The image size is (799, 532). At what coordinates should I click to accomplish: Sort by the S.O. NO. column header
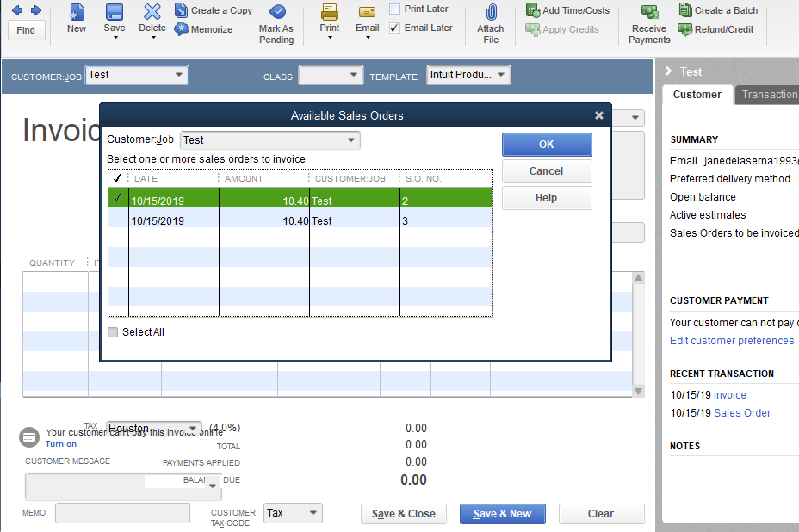[x=423, y=178]
